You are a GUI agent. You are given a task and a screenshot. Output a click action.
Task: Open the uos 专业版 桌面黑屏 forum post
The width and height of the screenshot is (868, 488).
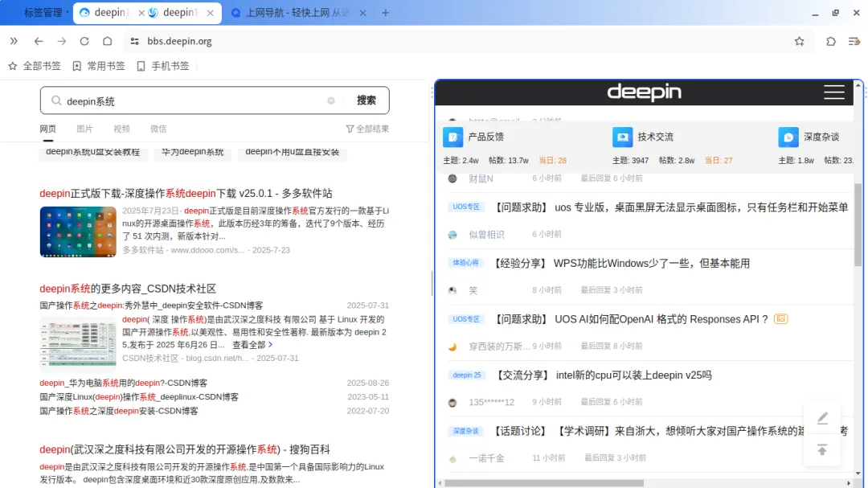(x=669, y=207)
